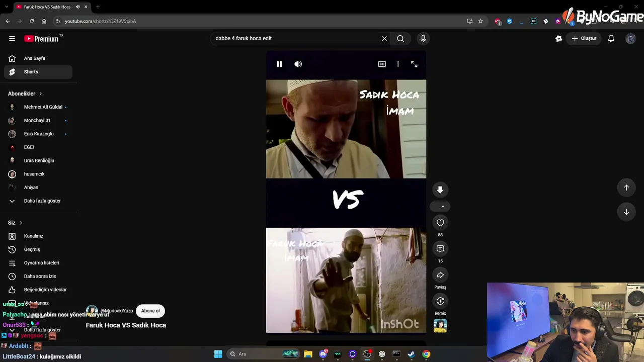
Task: Expand the Siz section header
Action: pyautogui.click(x=15, y=223)
